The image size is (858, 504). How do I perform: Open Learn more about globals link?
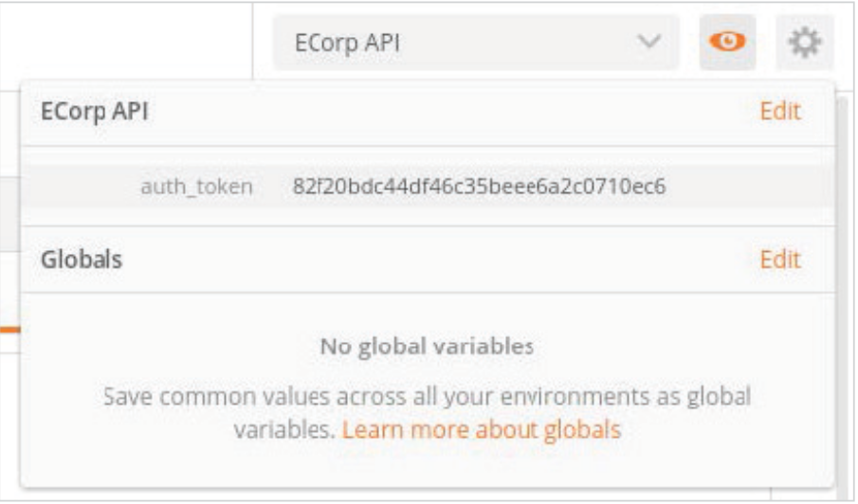click(x=482, y=430)
